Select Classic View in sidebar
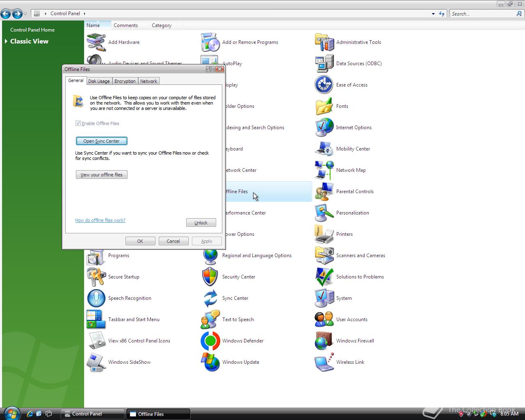The image size is (525, 420). (x=29, y=41)
